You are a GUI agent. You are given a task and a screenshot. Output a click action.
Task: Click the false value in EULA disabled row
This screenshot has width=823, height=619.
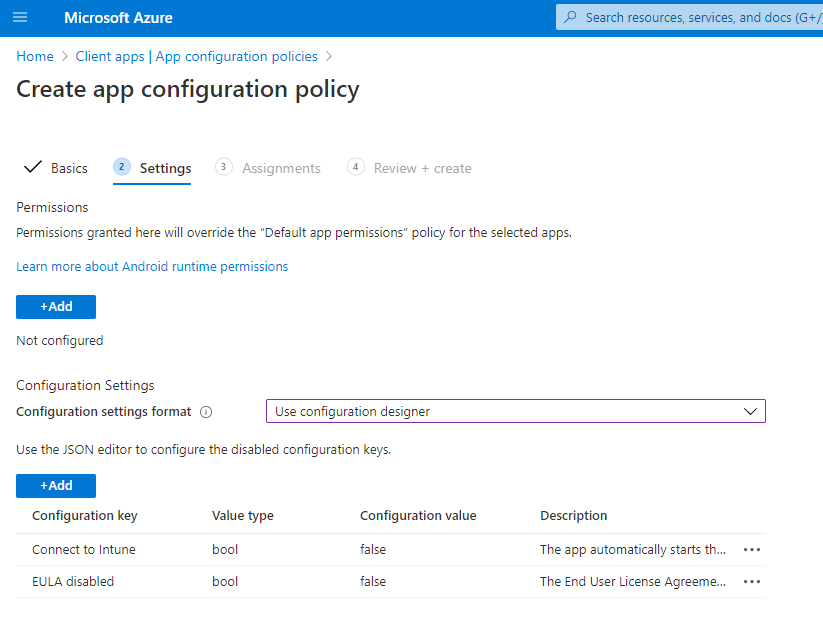(373, 582)
